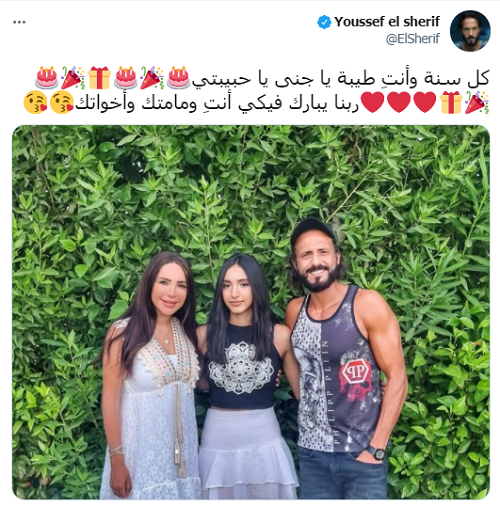Click the gift emoji between two cake emojis
Viewport: 500px width, 507px height.
click(x=99, y=78)
